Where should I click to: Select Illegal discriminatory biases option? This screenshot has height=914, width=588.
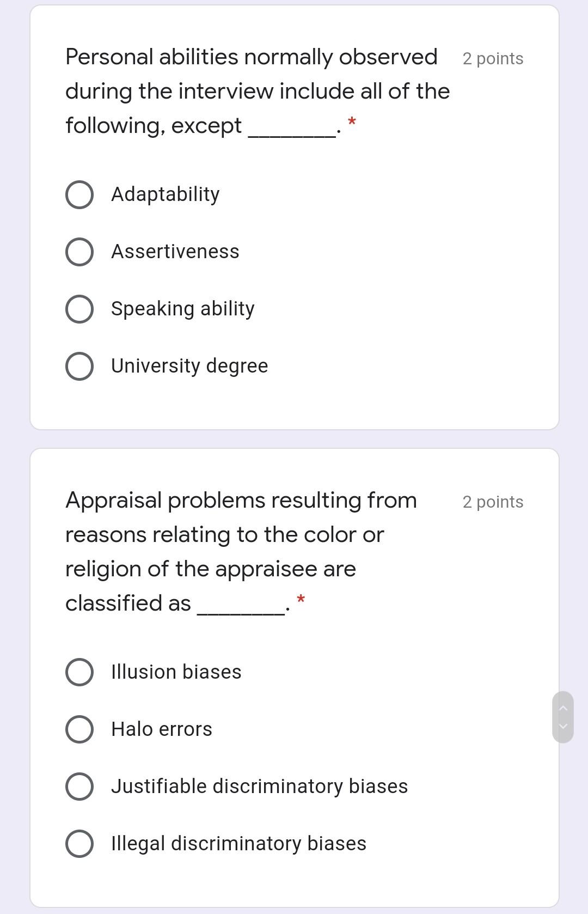79,843
